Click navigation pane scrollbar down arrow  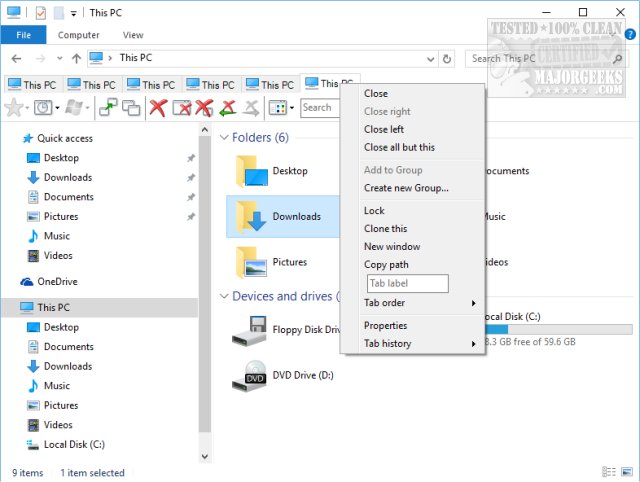(x=205, y=456)
